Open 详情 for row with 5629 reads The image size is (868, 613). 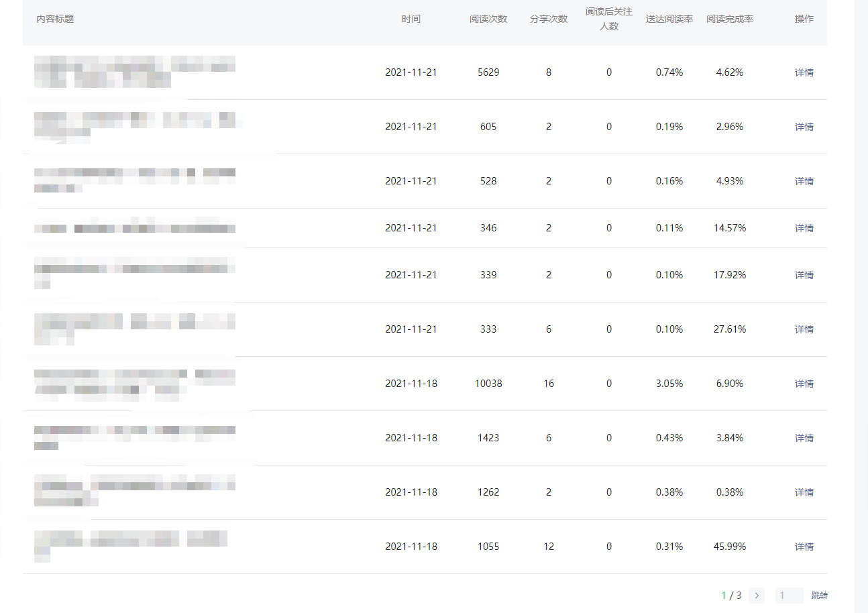tap(804, 72)
